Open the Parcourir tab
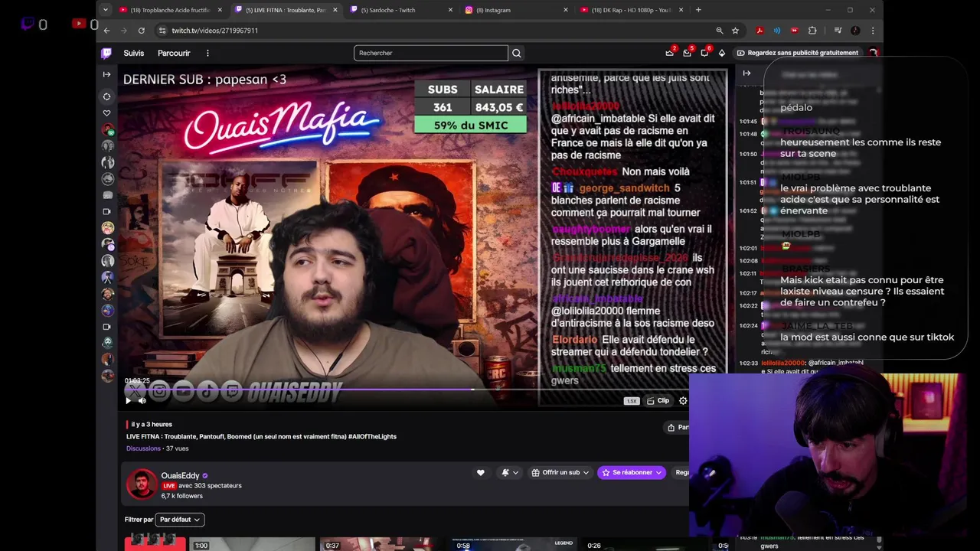 tap(174, 53)
